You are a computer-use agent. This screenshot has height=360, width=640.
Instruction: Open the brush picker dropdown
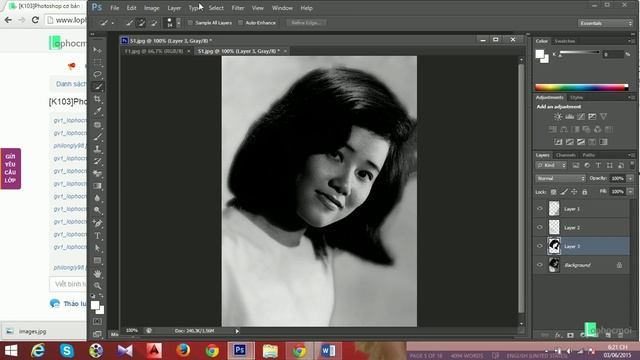click(178, 23)
